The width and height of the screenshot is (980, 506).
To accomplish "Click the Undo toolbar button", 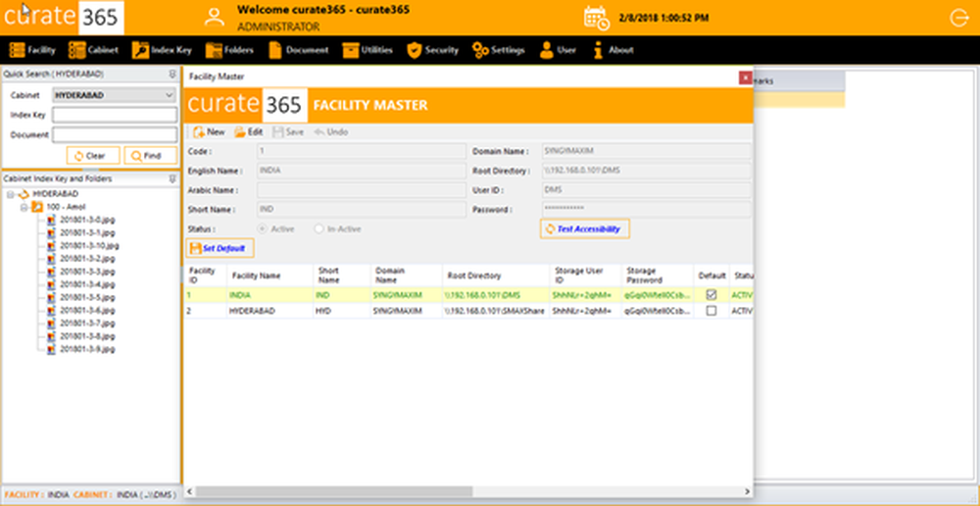I will click(x=330, y=132).
